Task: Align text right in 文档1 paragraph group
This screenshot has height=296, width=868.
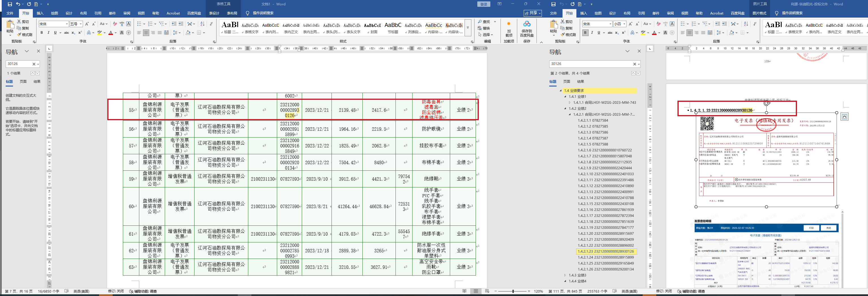Action: [x=153, y=33]
